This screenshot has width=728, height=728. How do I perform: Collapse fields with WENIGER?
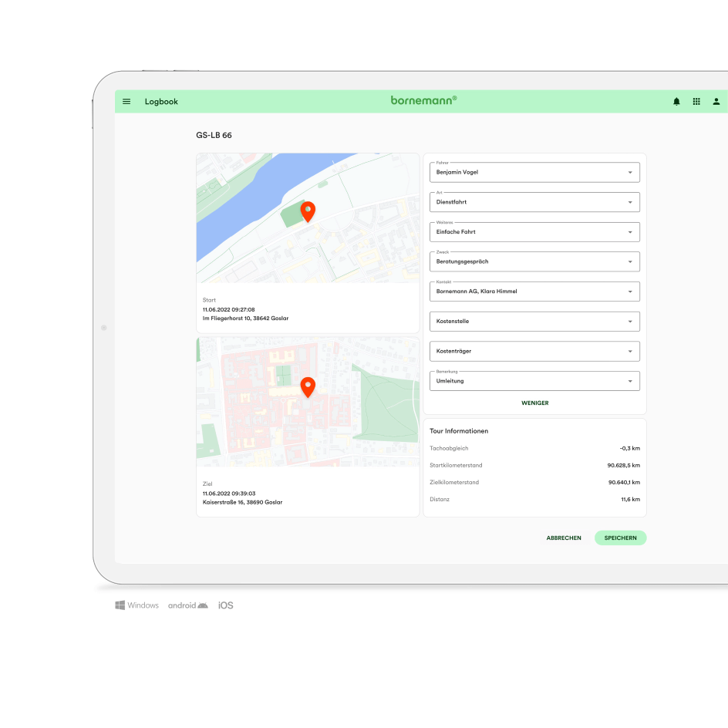[534, 403]
